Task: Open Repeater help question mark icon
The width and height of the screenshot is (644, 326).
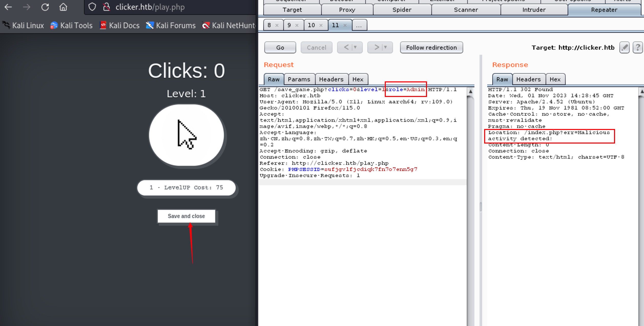Action: [638, 47]
